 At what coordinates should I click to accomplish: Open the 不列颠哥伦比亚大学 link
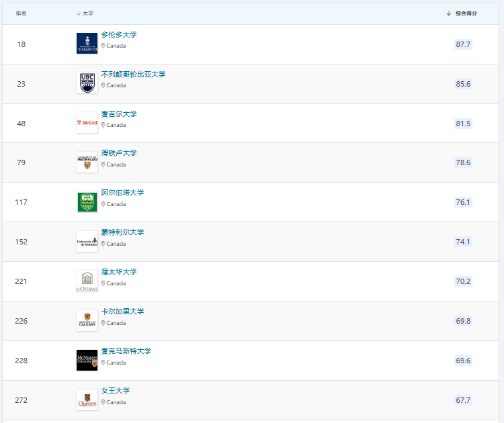point(133,75)
